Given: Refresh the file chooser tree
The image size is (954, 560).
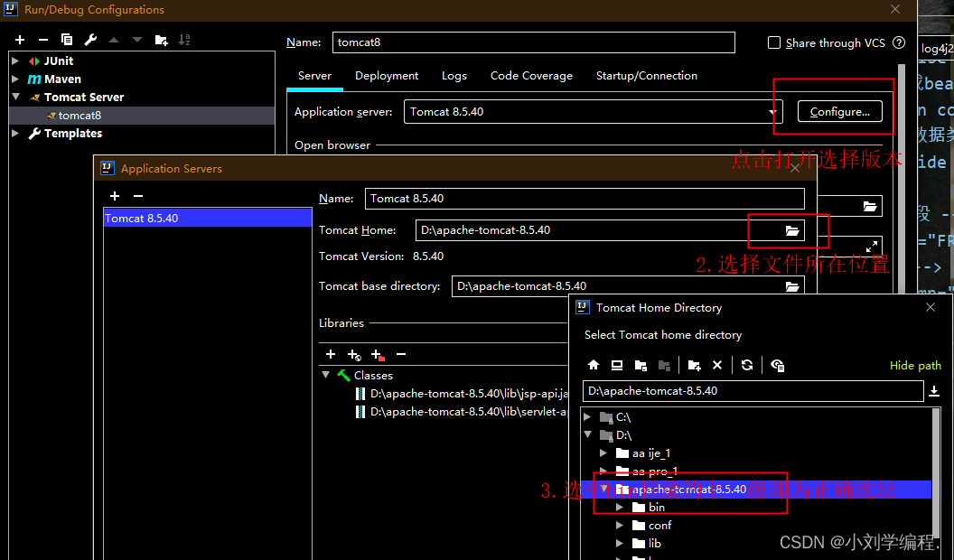Looking at the screenshot, I should (747, 365).
